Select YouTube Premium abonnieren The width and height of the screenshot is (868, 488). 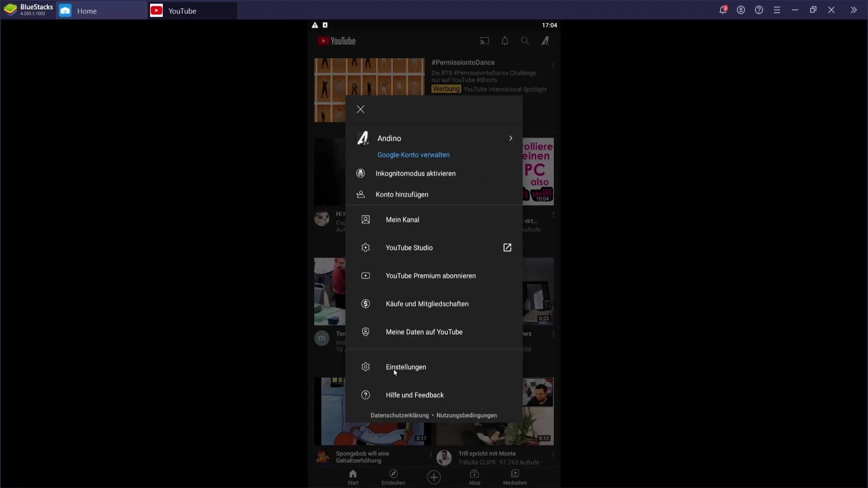[430, 276]
